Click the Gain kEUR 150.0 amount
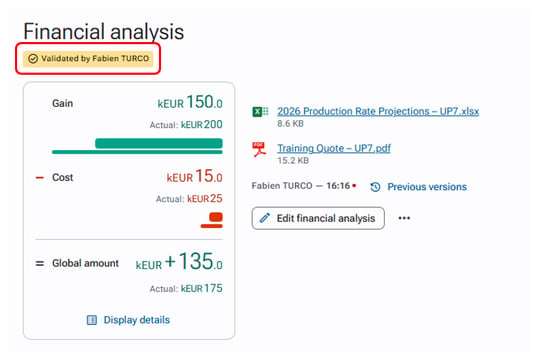The width and height of the screenshot is (541, 364). pyautogui.click(x=190, y=102)
